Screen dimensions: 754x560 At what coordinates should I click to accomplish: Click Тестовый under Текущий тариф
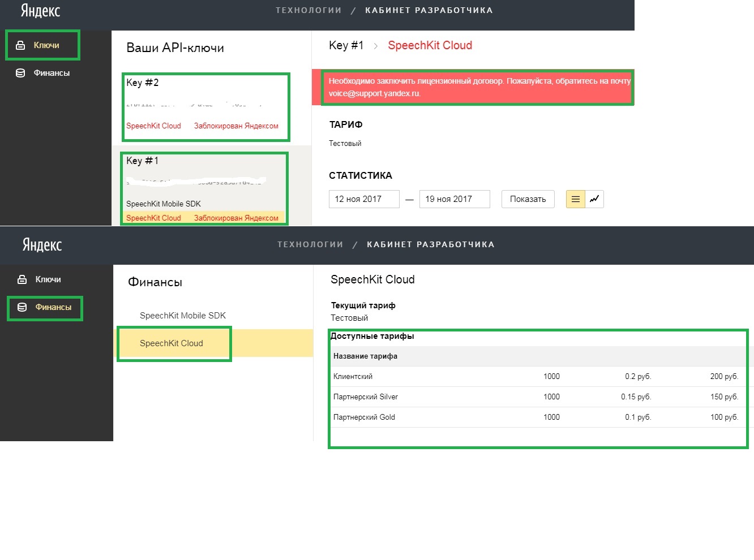point(349,318)
